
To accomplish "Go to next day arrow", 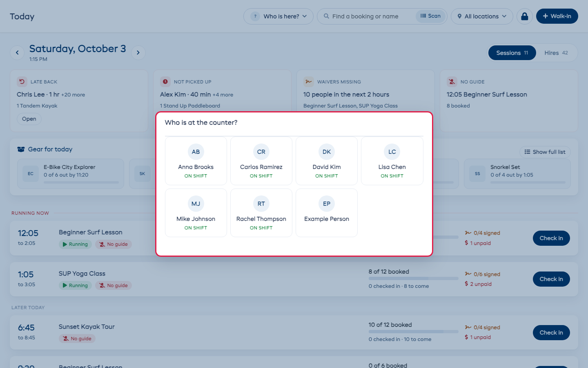I will click(138, 52).
